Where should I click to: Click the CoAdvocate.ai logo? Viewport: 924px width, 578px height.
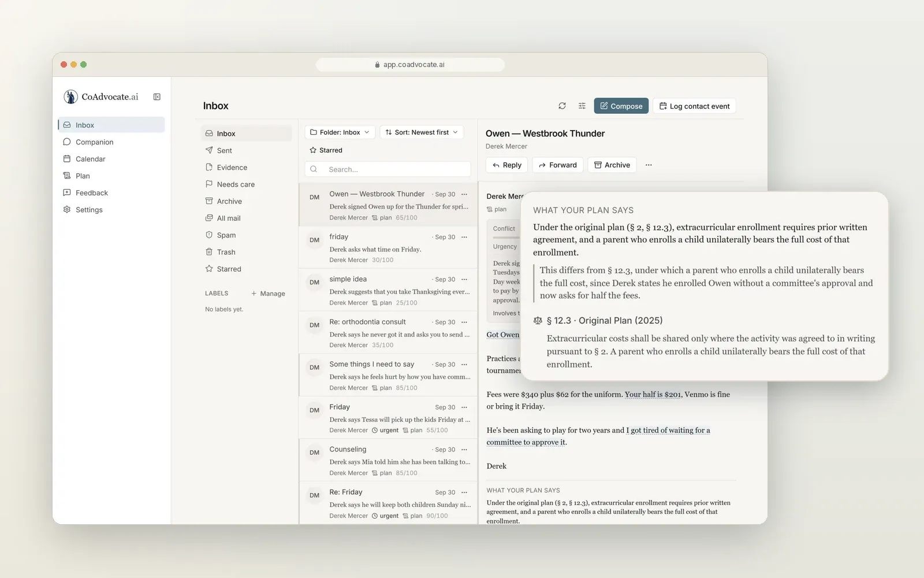pyautogui.click(x=101, y=97)
